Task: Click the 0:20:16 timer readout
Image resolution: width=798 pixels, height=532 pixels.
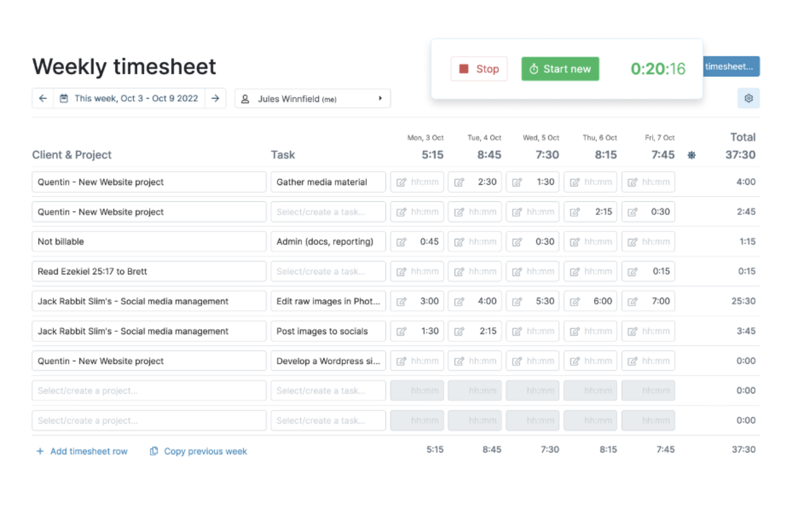Action: 658,69
